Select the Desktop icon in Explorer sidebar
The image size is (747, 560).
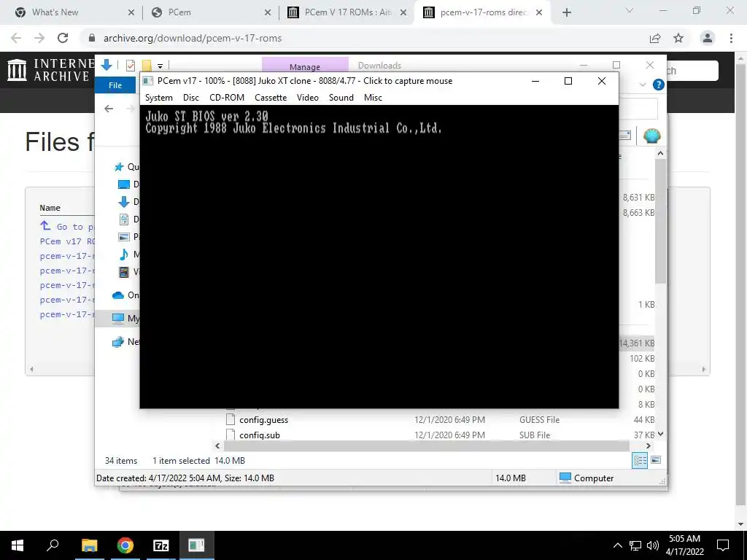point(124,184)
